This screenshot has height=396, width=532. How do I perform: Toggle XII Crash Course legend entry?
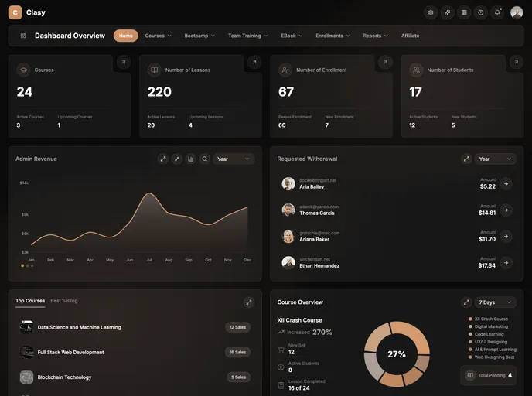488,319
